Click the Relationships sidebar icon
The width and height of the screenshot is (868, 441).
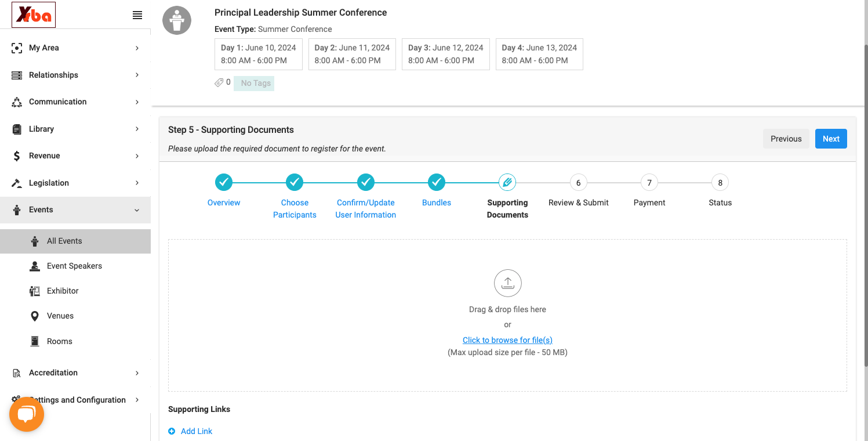pyautogui.click(x=17, y=75)
